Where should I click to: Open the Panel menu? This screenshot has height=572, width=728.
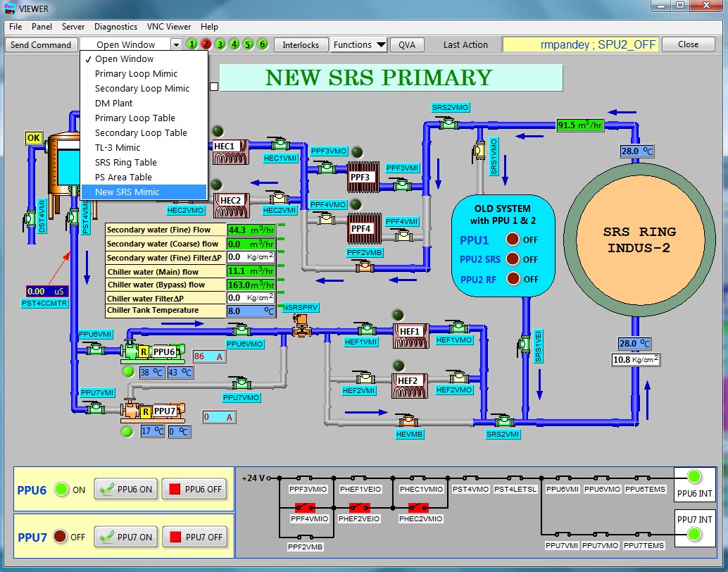(x=42, y=27)
